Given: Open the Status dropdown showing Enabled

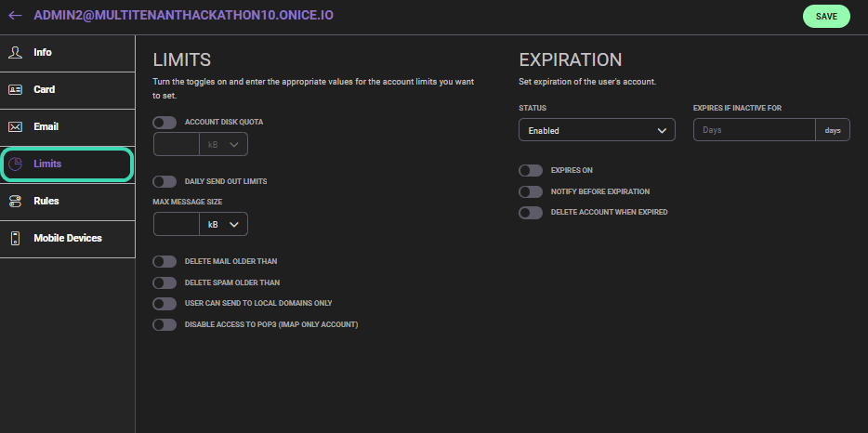Looking at the screenshot, I should click(597, 131).
